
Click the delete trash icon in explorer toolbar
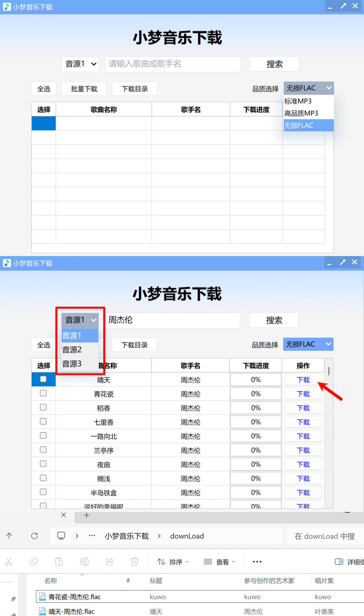tap(135, 562)
